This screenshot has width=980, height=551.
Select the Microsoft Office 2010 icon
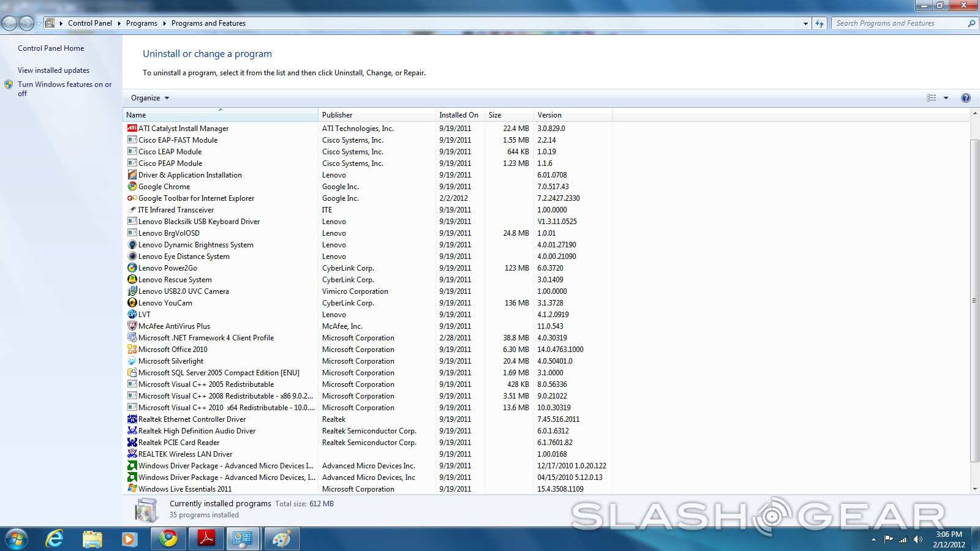pos(132,350)
